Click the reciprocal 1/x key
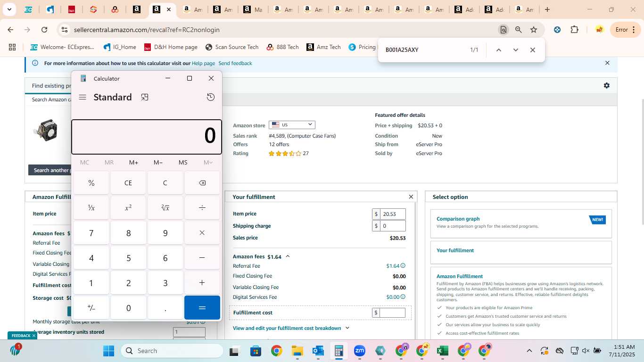This screenshot has height=362, width=644. click(x=91, y=208)
